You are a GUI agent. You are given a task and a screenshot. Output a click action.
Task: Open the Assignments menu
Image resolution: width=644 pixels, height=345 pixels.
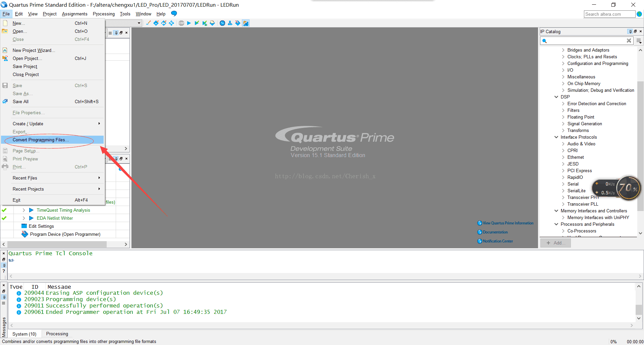click(74, 14)
